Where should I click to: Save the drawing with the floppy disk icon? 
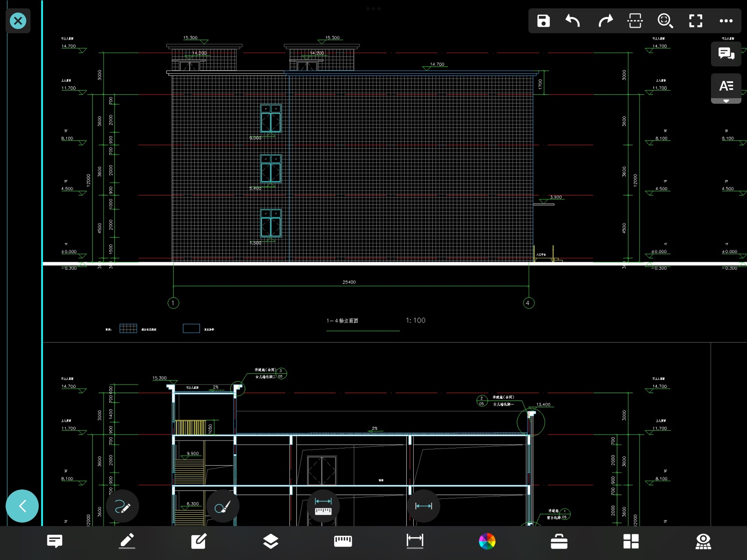(x=543, y=21)
